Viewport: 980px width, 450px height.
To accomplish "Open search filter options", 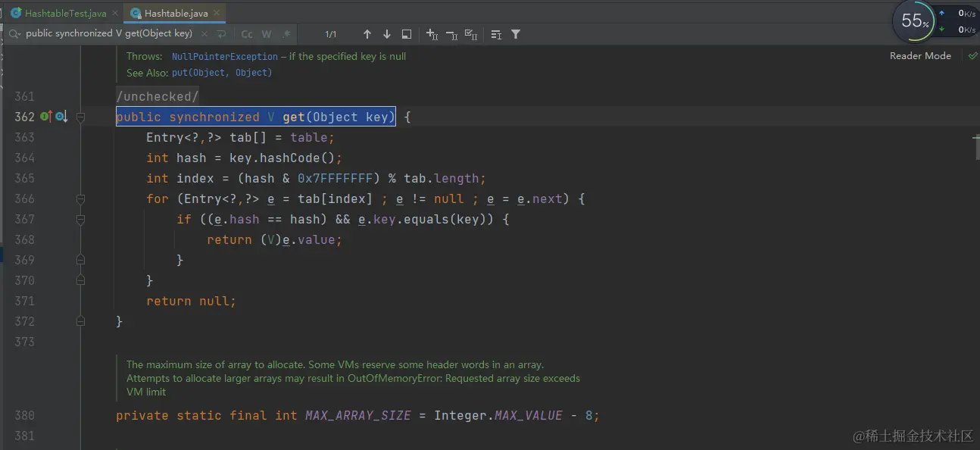I will 516,34.
